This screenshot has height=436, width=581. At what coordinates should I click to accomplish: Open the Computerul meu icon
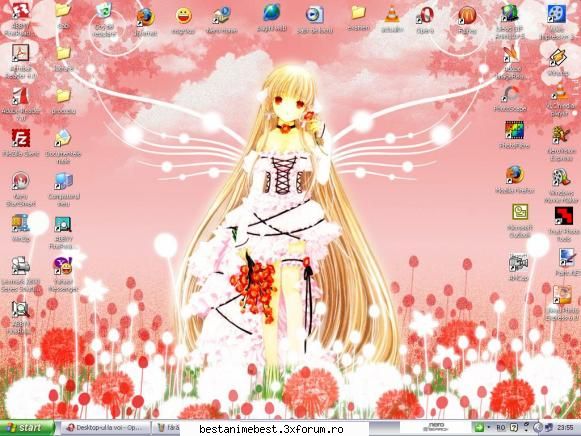pos(63,182)
